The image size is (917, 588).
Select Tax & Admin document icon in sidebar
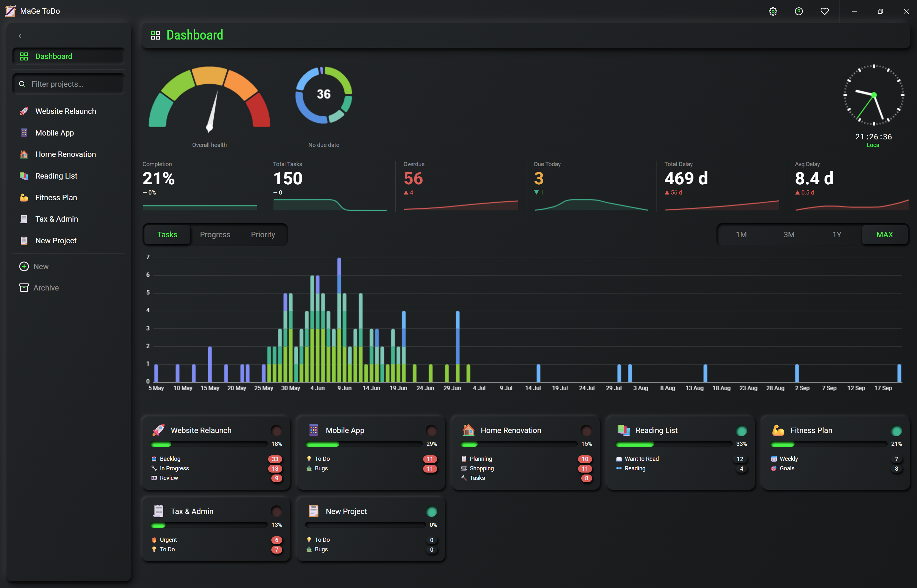(24, 219)
